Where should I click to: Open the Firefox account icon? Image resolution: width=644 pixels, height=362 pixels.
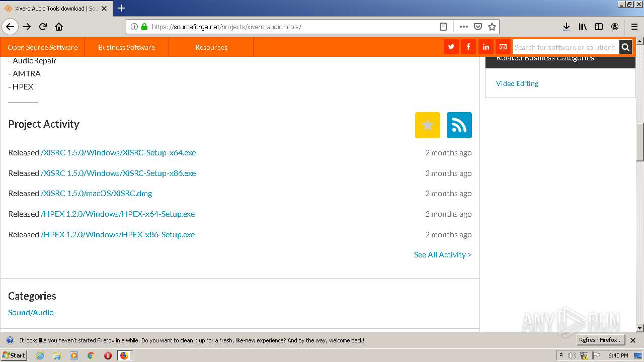615,27
